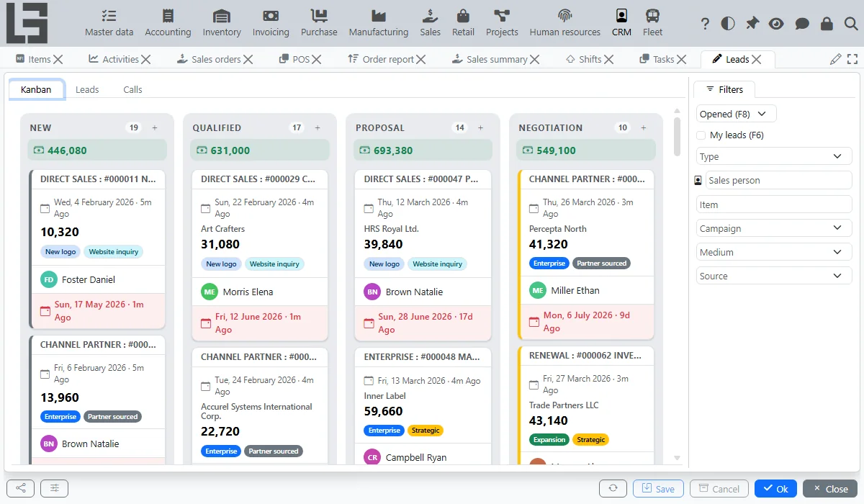
Task: Click the help question mark icon
Action: pyautogui.click(x=705, y=24)
